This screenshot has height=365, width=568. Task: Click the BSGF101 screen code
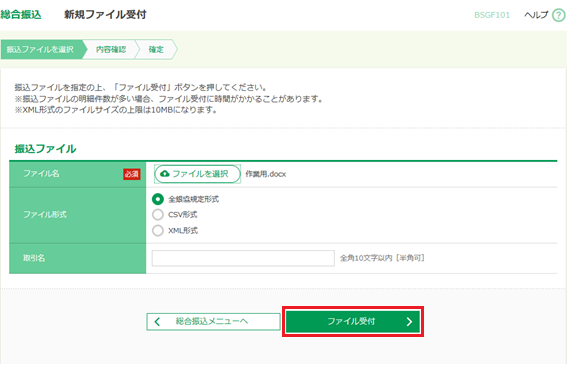[492, 15]
